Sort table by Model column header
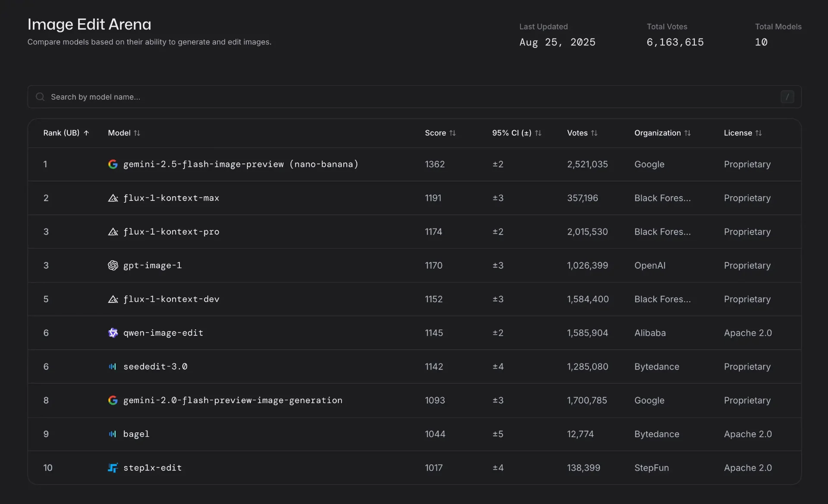Image resolution: width=828 pixels, height=504 pixels. click(x=124, y=133)
